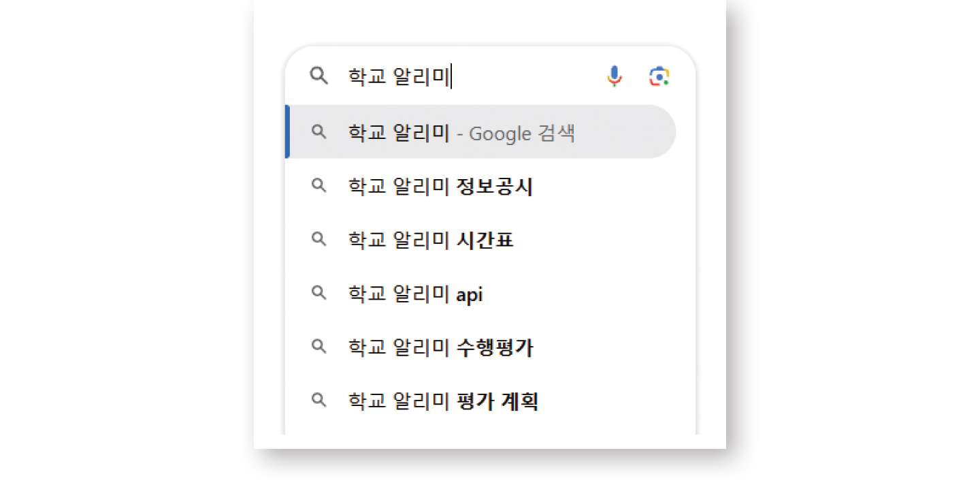Click the magnifier icon beside the 정보공시 suggestion
980x485 pixels.
(x=318, y=186)
